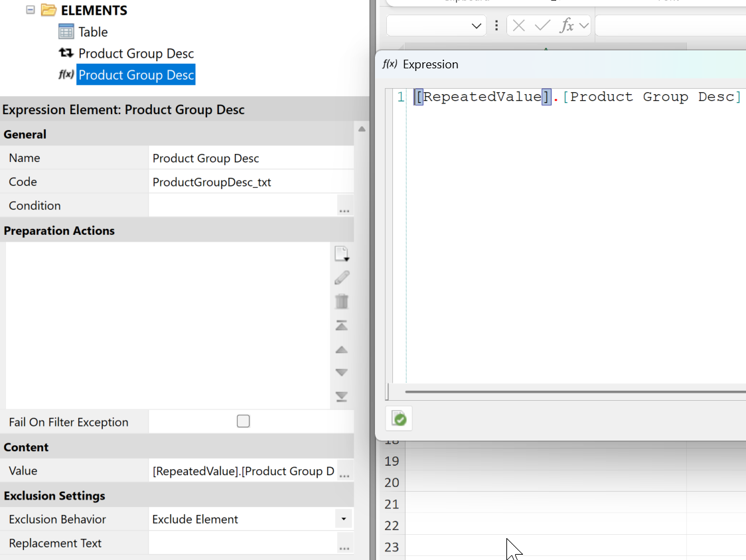The width and height of the screenshot is (746, 560).
Task: Collapse the ELEMENTS folder tree node
Action: coord(31,10)
